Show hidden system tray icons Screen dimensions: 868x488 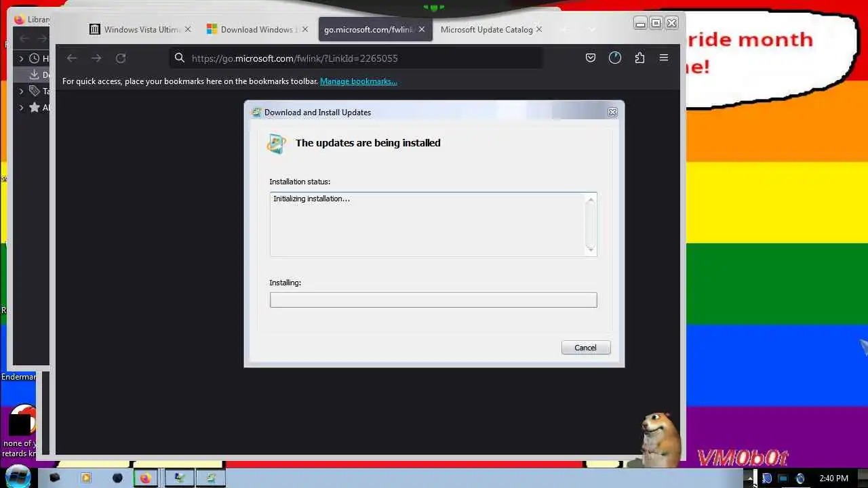750,479
